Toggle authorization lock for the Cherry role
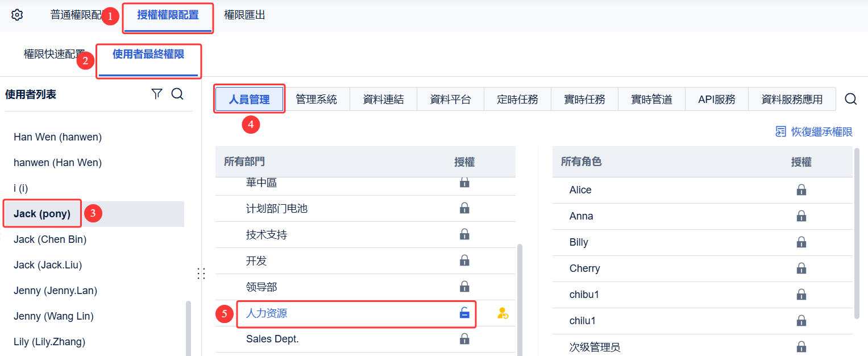 [801, 268]
